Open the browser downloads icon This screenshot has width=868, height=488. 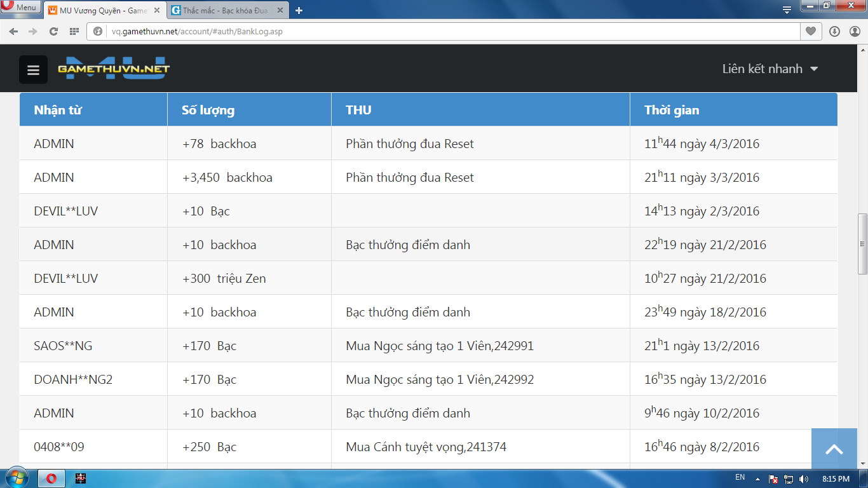point(834,31)
